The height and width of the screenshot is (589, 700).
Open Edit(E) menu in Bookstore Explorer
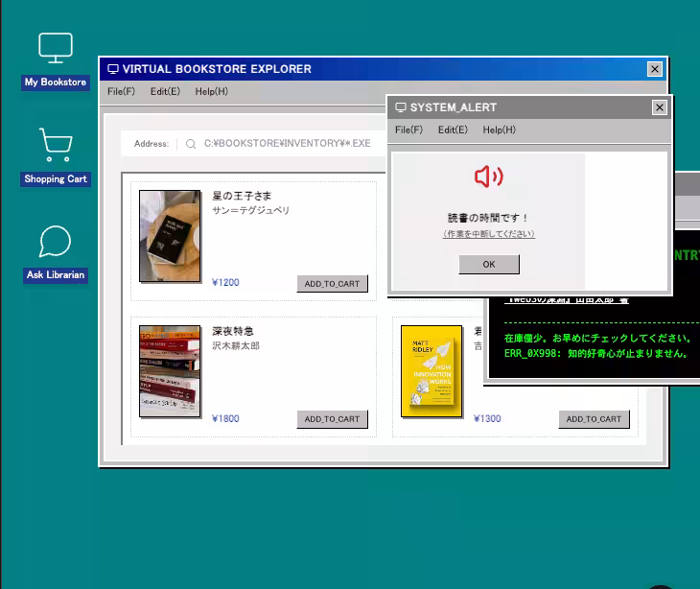click(165, 91)
